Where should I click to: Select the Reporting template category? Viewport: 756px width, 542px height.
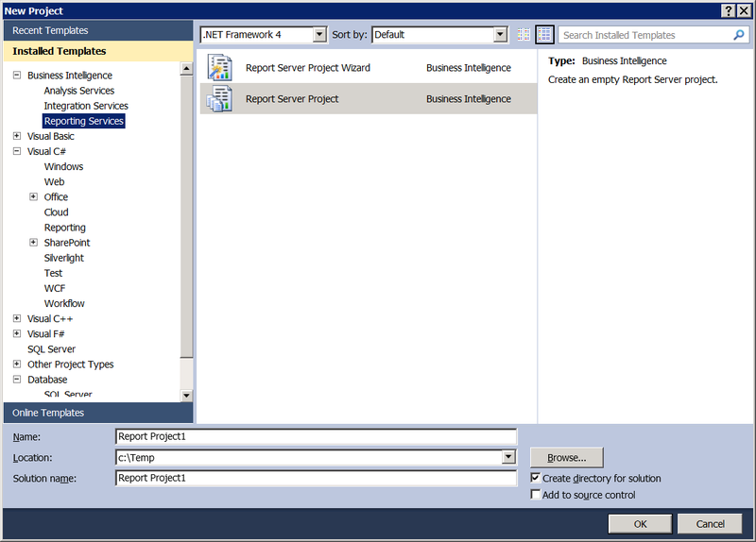(x=64, y=228)
